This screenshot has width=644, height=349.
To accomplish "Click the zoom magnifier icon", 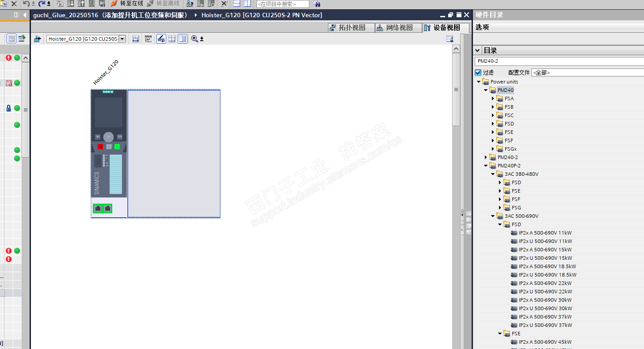I will (194, 39).
